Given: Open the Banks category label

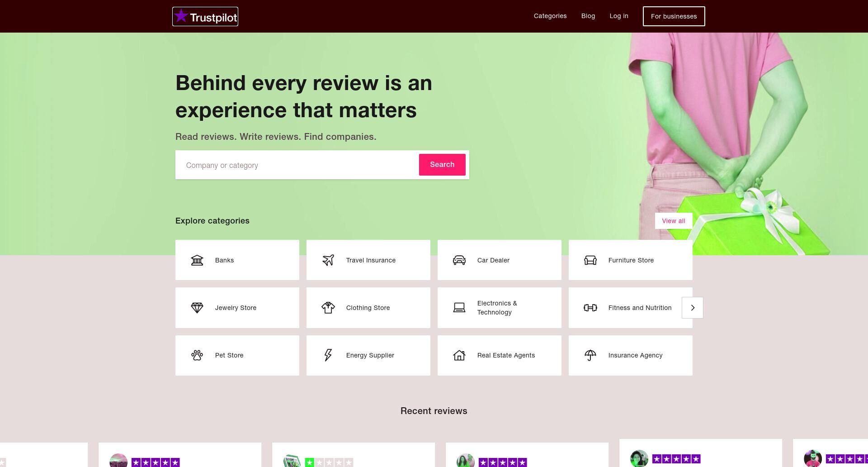Looking at the screenshot, I should (225, 260).
